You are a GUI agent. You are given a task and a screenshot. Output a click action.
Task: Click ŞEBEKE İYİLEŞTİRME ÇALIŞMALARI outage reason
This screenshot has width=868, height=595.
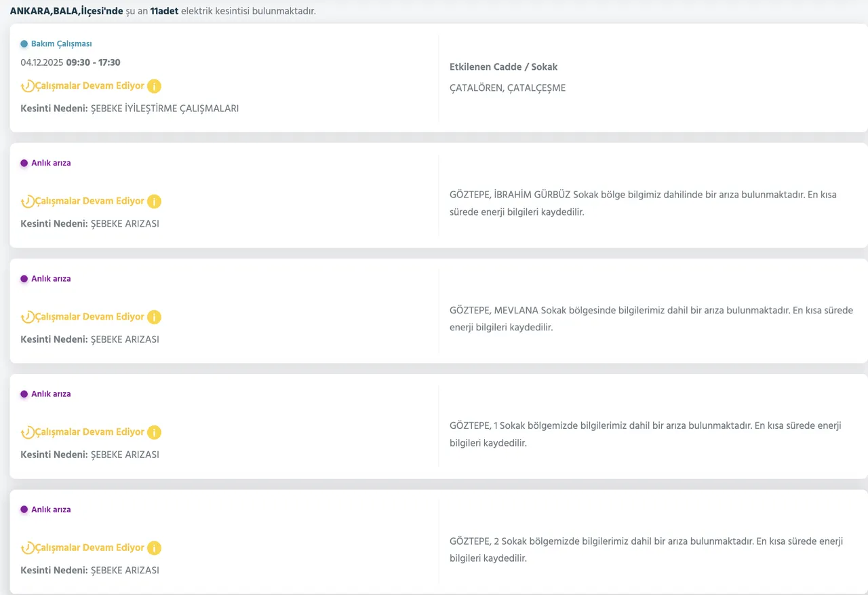[x=165, y=109]
